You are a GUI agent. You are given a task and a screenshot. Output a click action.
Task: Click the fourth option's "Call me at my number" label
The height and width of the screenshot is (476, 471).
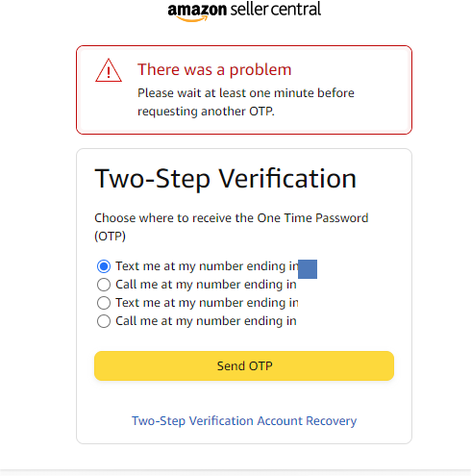[206, 321]
